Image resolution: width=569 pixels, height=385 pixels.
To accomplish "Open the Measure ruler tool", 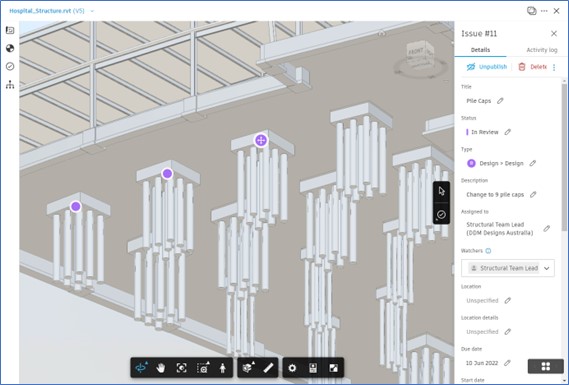I will tap(268, 368).
